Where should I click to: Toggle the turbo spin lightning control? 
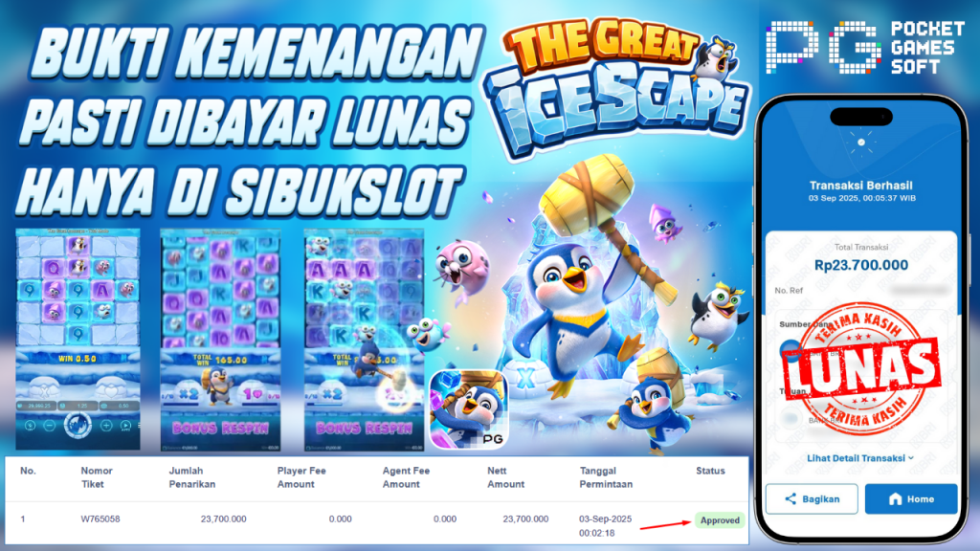[x=30, y=426]
